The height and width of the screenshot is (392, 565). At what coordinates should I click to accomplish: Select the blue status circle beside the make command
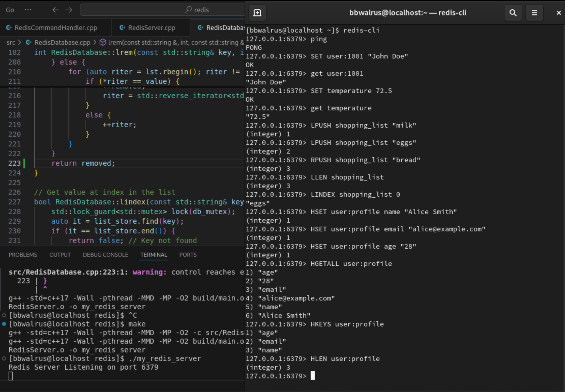(x=4, y=324)
